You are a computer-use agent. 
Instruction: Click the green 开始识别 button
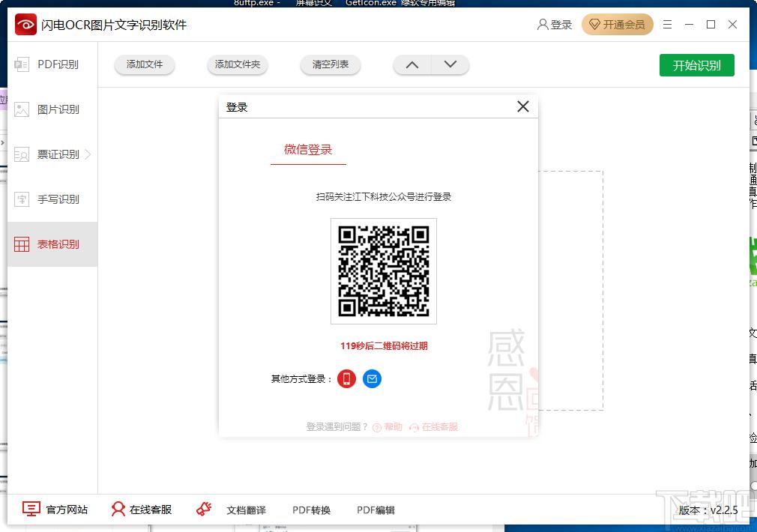696,65
